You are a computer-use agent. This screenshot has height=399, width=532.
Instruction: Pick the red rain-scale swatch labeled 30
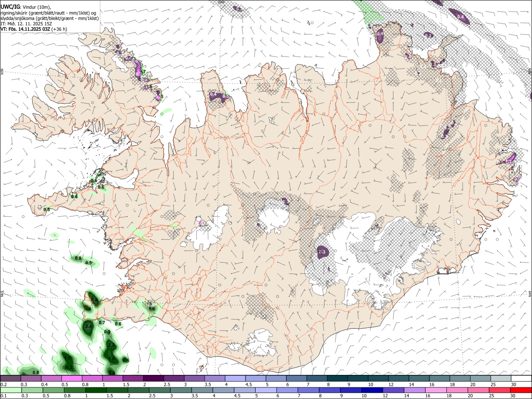521,390
